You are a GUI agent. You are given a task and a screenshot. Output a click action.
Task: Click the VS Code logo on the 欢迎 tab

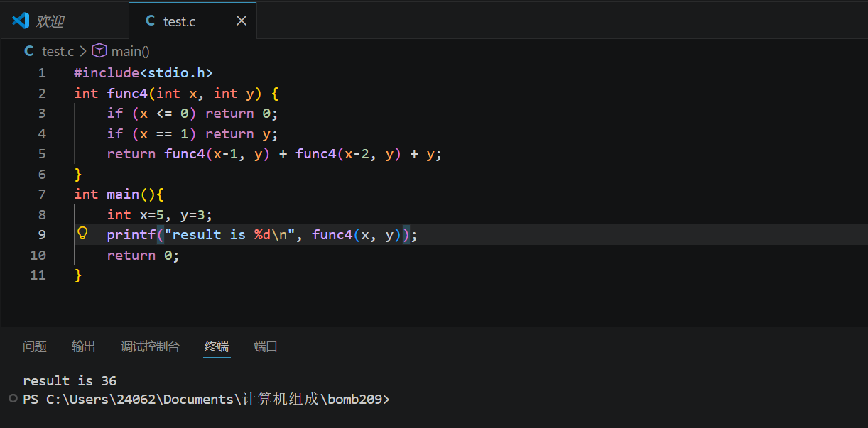(x=21, y=21)
